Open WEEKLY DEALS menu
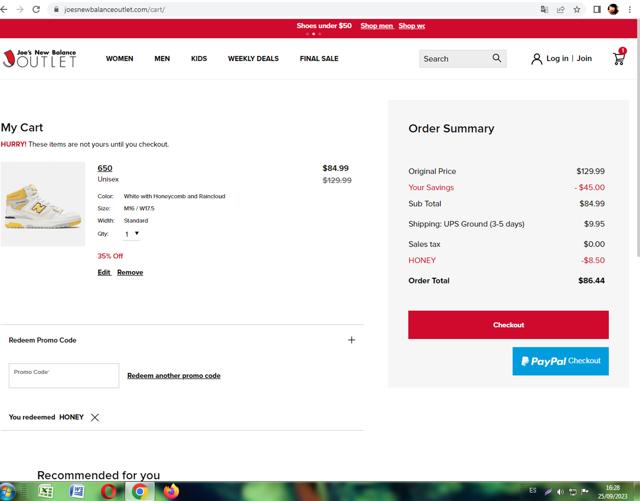Viewport: 640px width, 501px height. (x=253, y=58)
